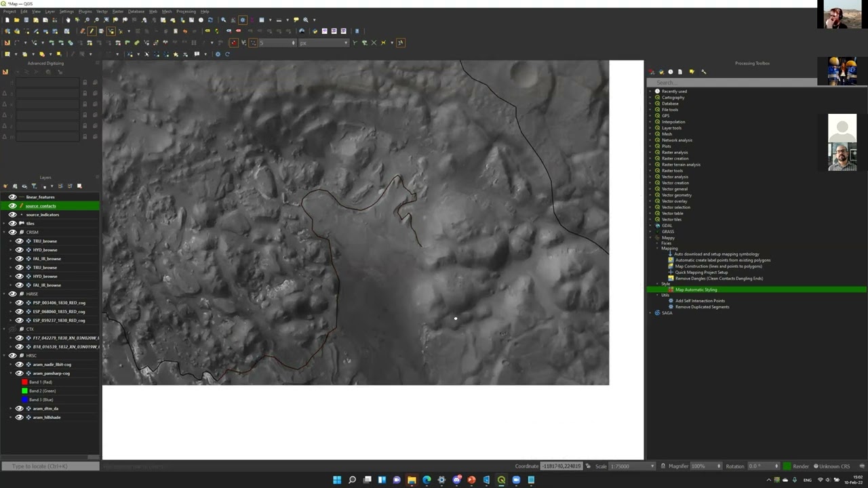
Task: Expand the Raster analysis toolbox group
Action: 650,152
